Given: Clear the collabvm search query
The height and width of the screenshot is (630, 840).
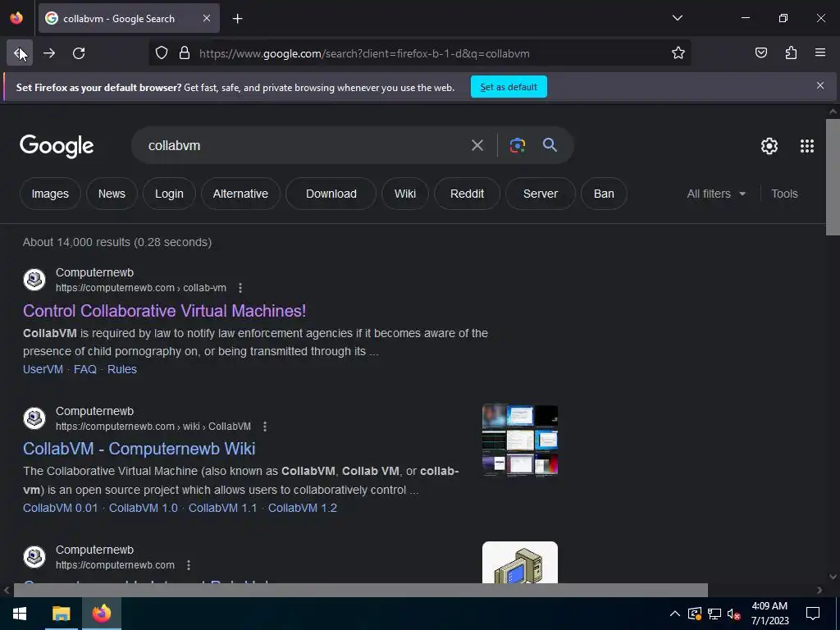Looking at the screenshot, I should pyautogui.click(x=477, y=145).
